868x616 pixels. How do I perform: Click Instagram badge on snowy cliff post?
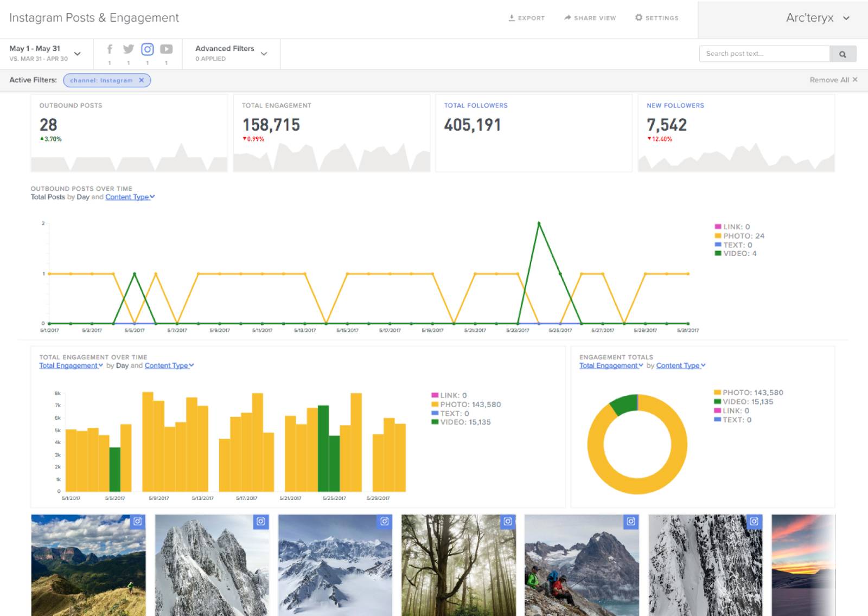click(x=755, y=522)
